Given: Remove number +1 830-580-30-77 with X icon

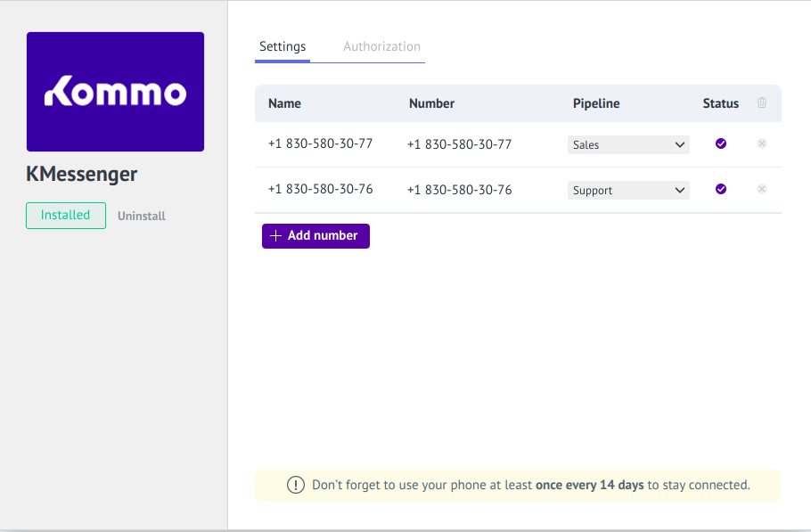Looking at the screenshot, I should pos(762,143).
